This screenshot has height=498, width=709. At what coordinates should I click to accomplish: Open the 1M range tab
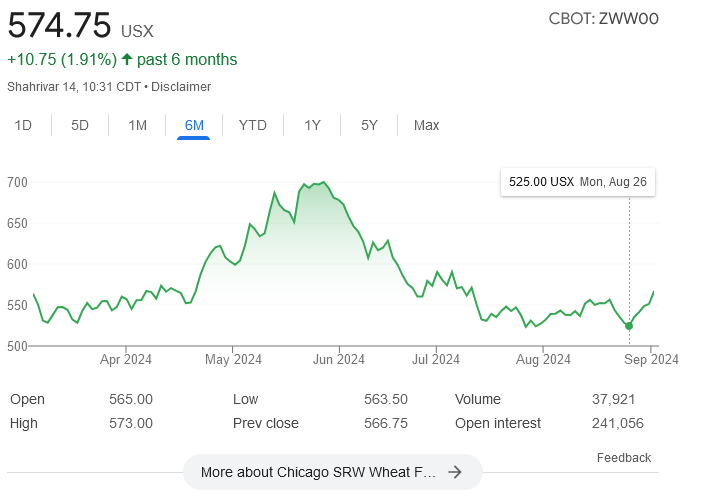pos(137,125)
